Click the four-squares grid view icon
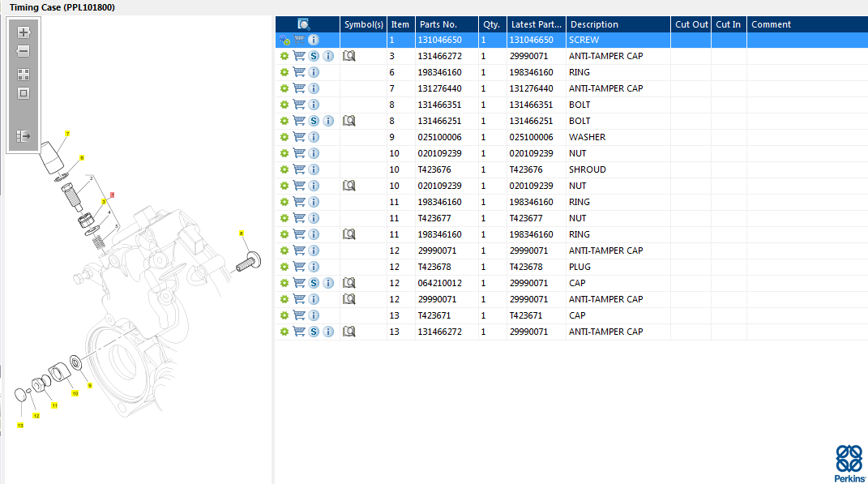The image size is (868, 484). 24,75
